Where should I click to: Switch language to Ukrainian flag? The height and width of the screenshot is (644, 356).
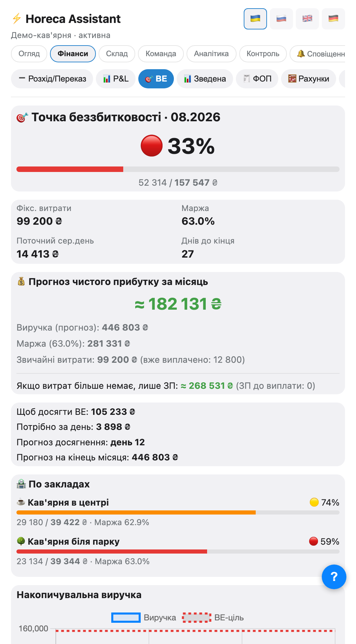tap(255, 19)
